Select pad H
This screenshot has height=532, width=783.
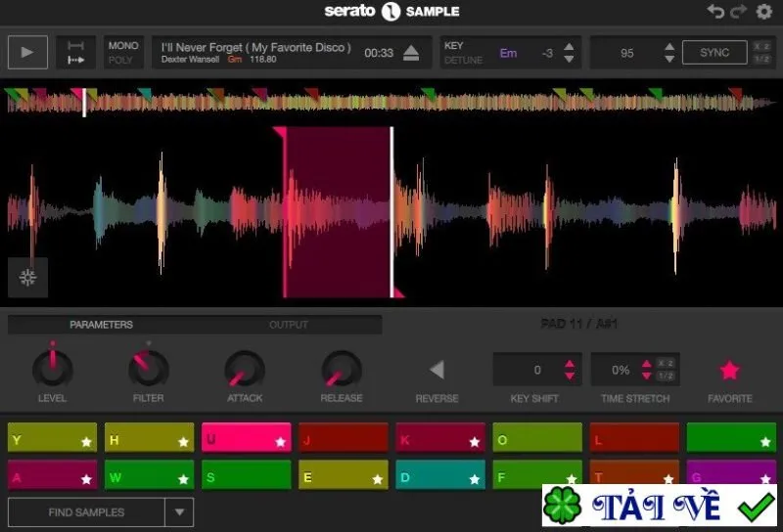150,437
